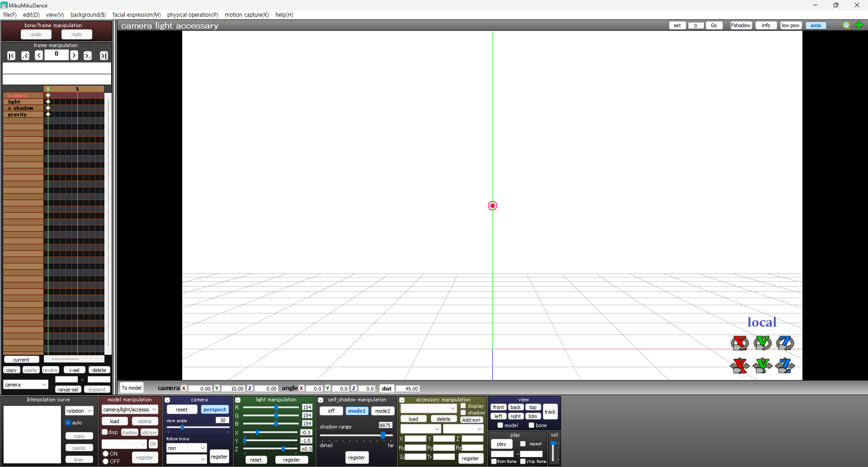Click the accessory load button
868x467 pixels.
click(x=413, y=419)
